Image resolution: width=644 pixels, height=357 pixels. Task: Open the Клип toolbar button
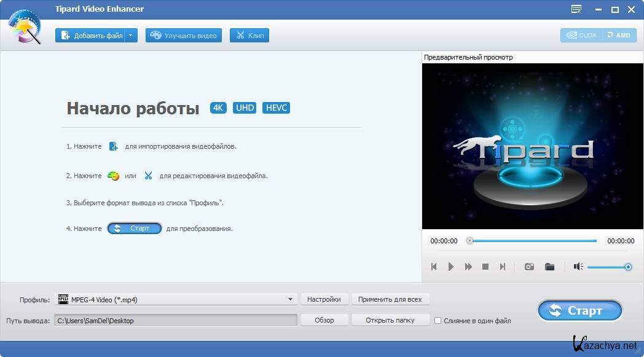click(249, 36)
